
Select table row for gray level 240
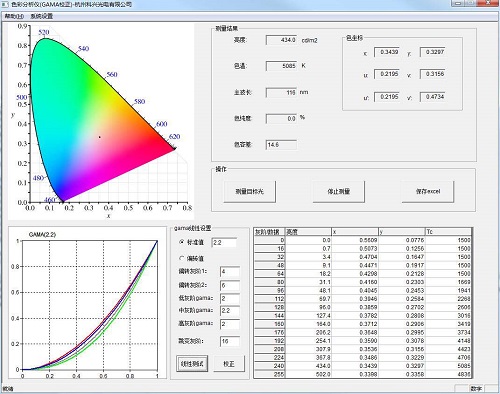tap(363, 366)
